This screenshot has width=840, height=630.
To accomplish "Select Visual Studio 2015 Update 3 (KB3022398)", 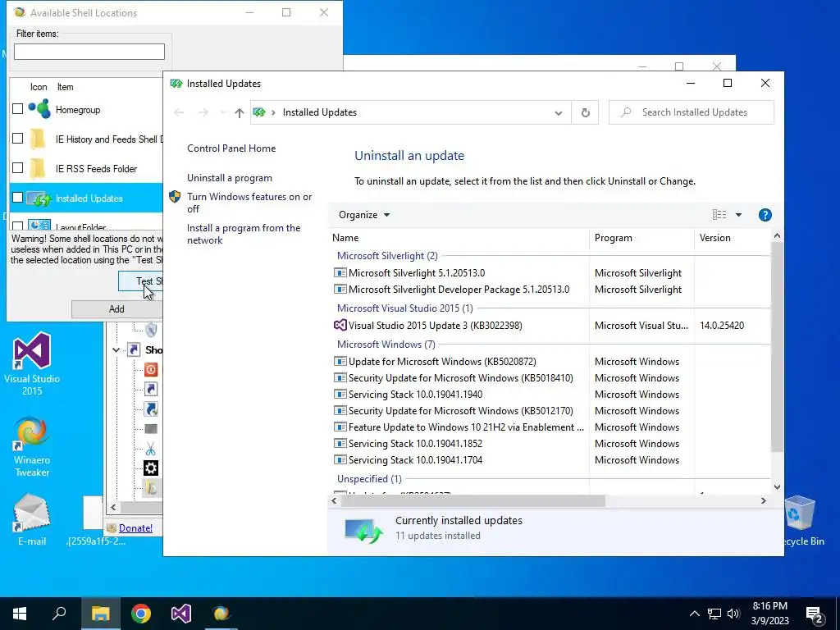I will (x=435, y=325).
